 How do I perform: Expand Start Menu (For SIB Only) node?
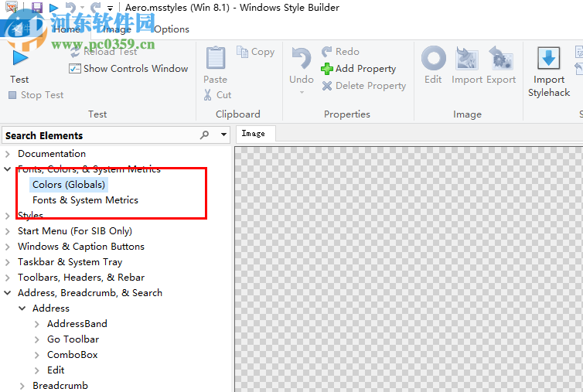click(8, 231)
